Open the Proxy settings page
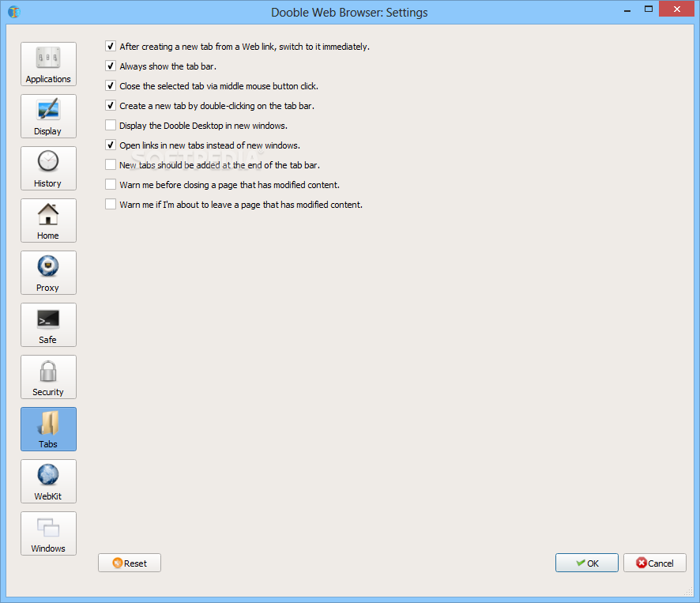700x603 pixels. tap(48, 273)
